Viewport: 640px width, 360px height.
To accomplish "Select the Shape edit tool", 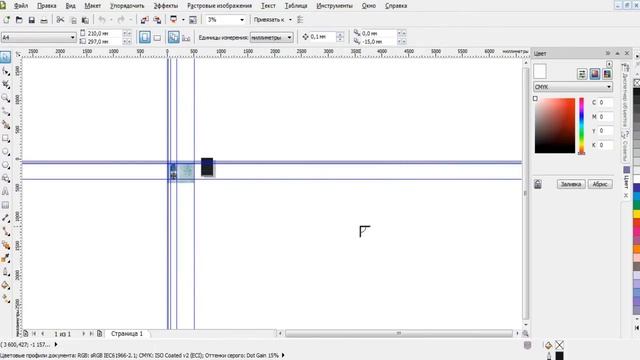I will 6,71.
